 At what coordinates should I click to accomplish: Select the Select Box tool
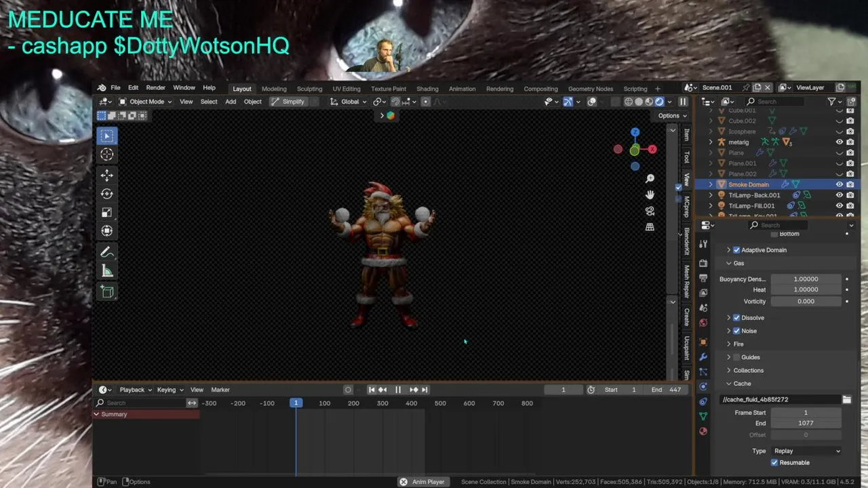point(107,136)
